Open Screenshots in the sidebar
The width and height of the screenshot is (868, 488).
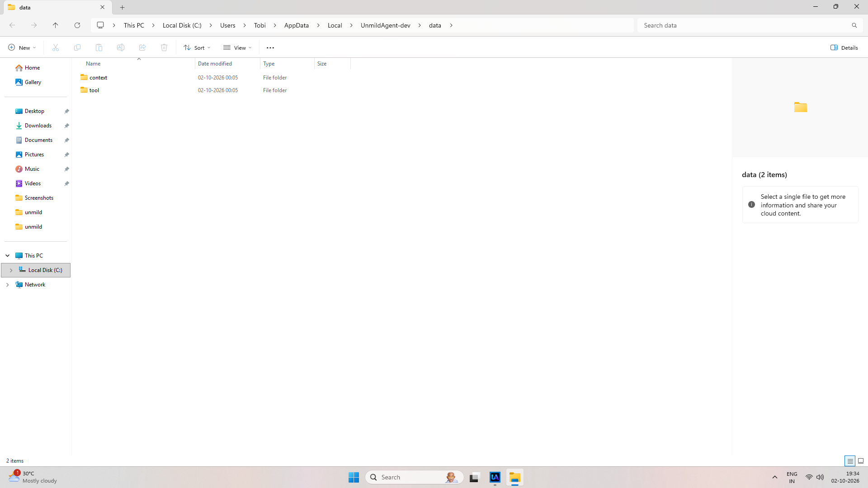[39, 198]
